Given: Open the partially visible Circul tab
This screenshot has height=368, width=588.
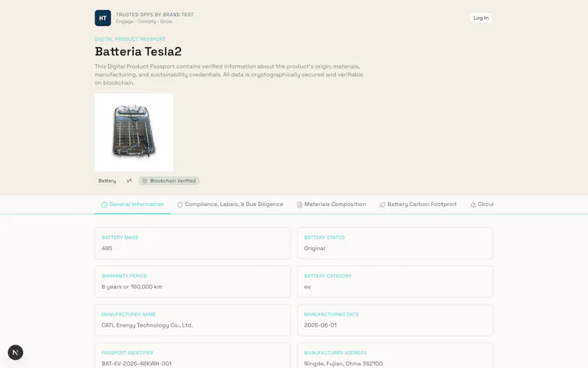Looking at the screenshot, I should coord(482,205).
